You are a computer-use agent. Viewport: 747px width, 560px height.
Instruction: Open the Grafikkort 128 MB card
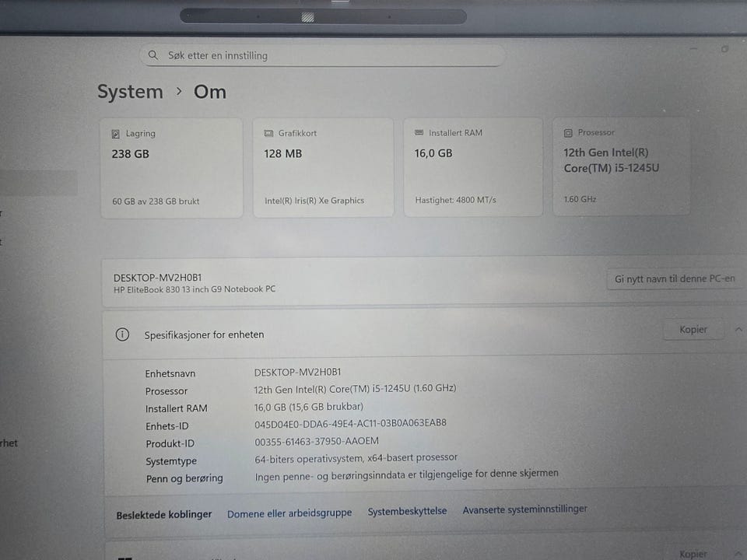tap(323, 168)
